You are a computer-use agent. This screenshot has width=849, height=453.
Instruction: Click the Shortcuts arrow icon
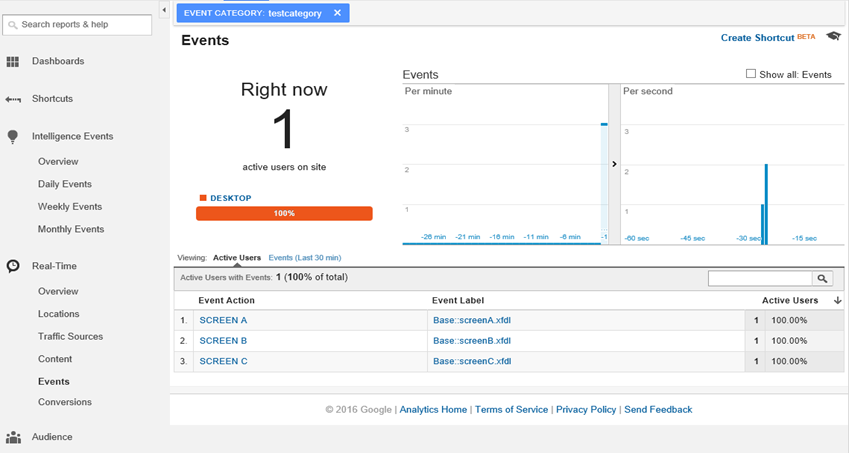(x=13, y=99)
